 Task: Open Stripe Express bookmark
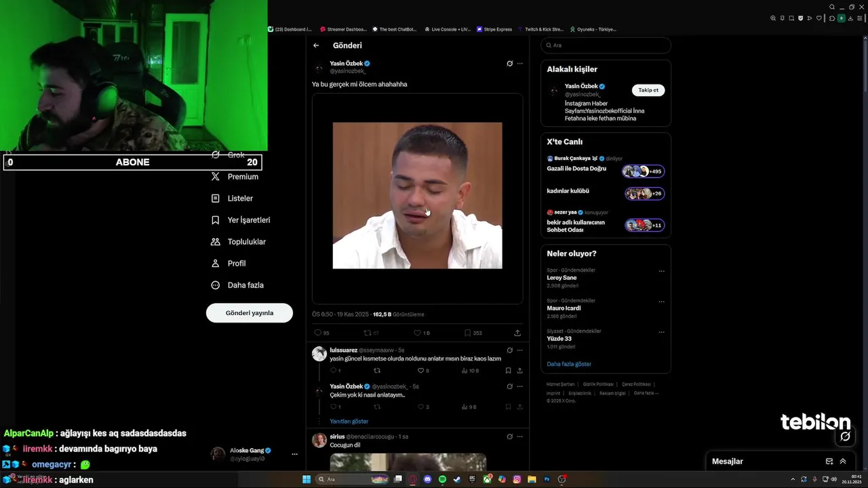pyautogui.click(x=494, y=29)
